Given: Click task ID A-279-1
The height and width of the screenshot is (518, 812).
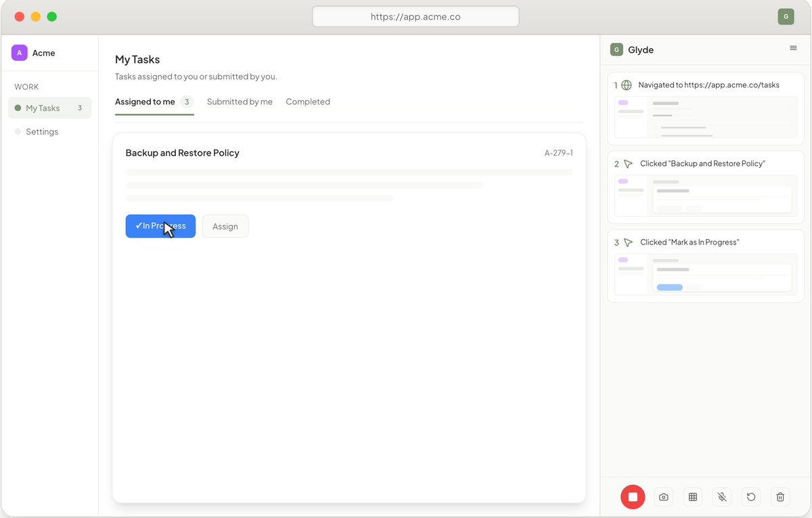Looking at the screenshot, I should click(559, 153).
